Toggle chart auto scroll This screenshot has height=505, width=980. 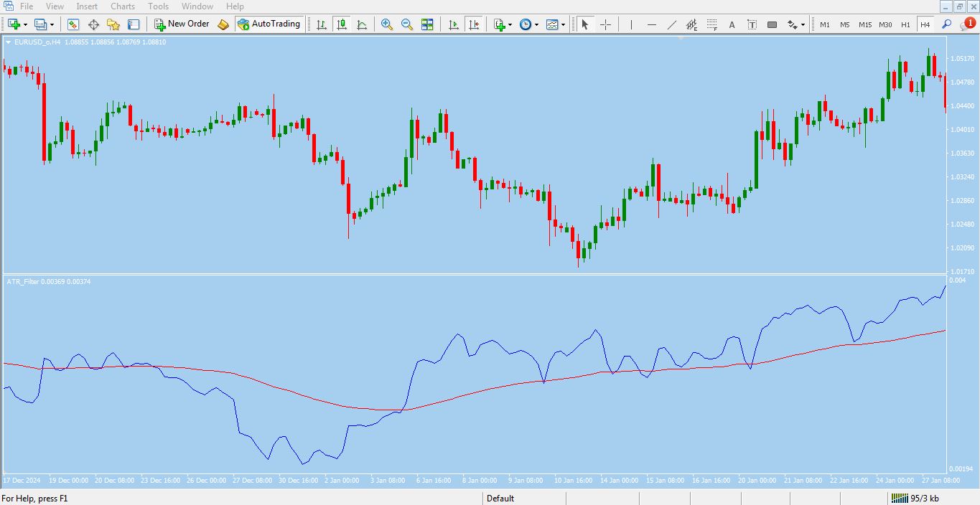[x=453, y=24]
